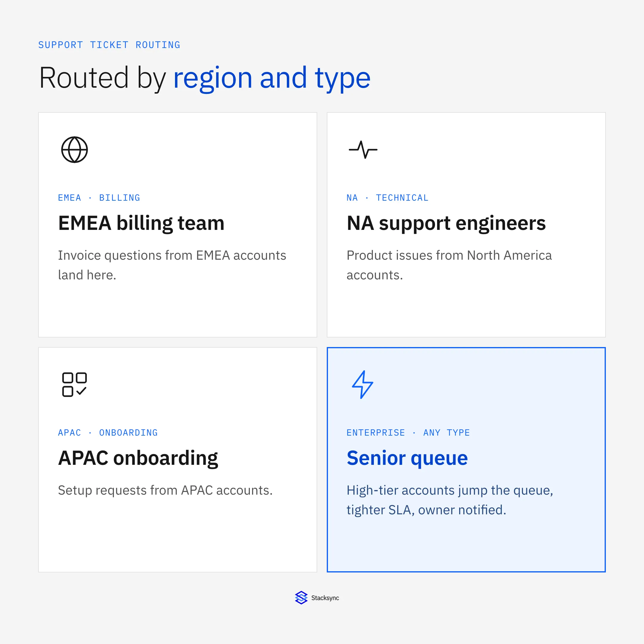Viewport: 644px width, 644px height.
Task: Click the 'ENTERPRISE · ANY TYPE' tag
Action: (408, 433)
